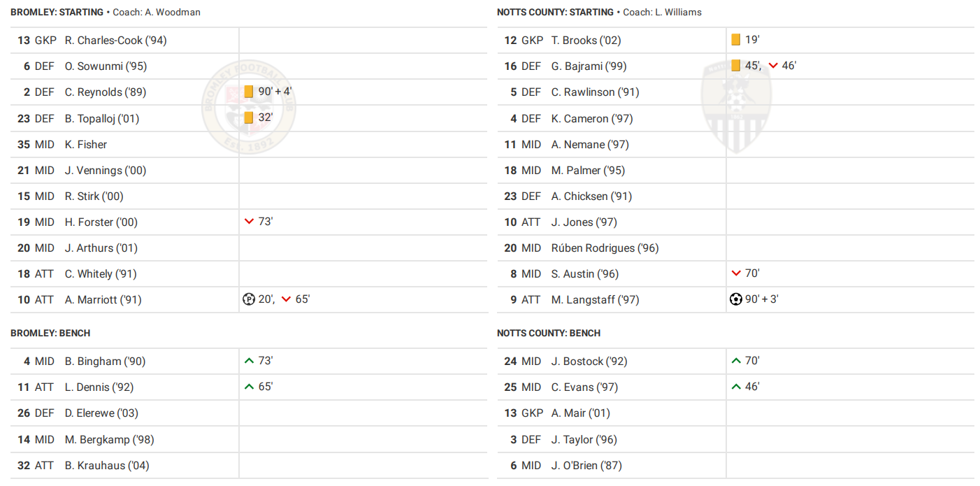Click G. Bajrami's yellow card icon
This screenshot has height=486, width=980.
tap(735, 66)
